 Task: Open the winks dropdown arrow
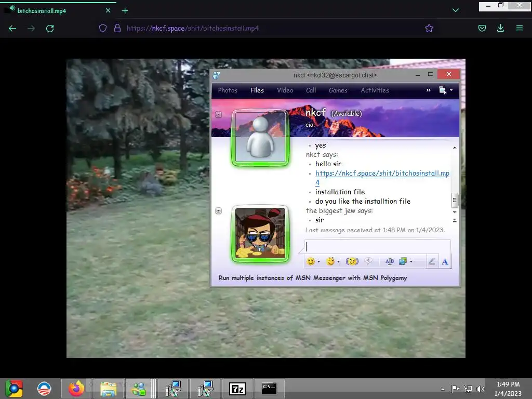click(x=338, y=262)
